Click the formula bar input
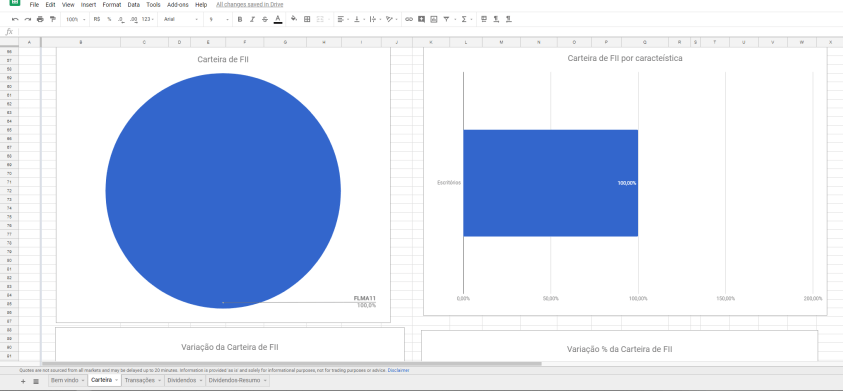Image resolution: width=843 pixels, height=391 pixels. 430,32
